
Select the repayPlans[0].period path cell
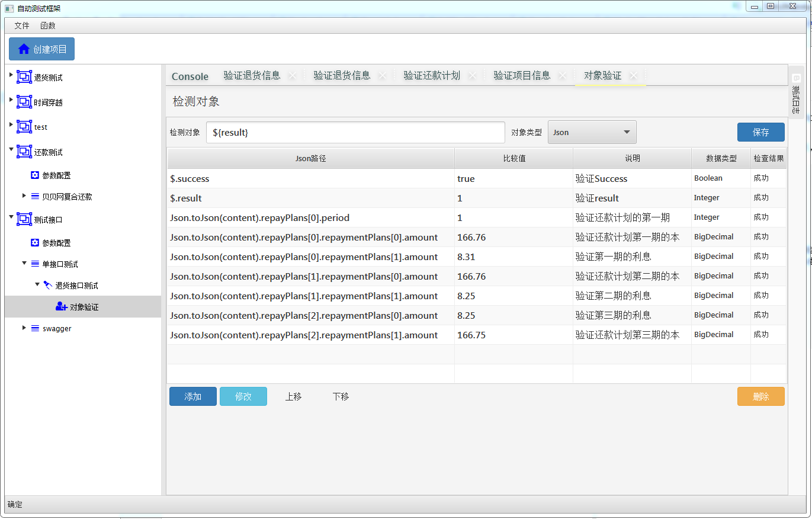(x=311, y=217)
